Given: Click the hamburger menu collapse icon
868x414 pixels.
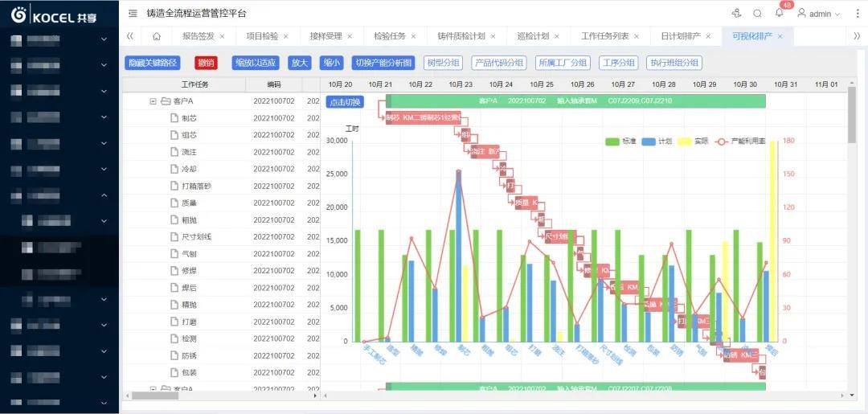Looking at the screenshot, I should click(133, 14).
